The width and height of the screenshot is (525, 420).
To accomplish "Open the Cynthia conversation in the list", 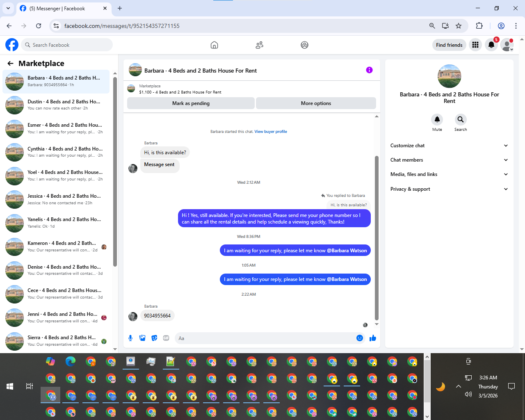I will point(56,152).
